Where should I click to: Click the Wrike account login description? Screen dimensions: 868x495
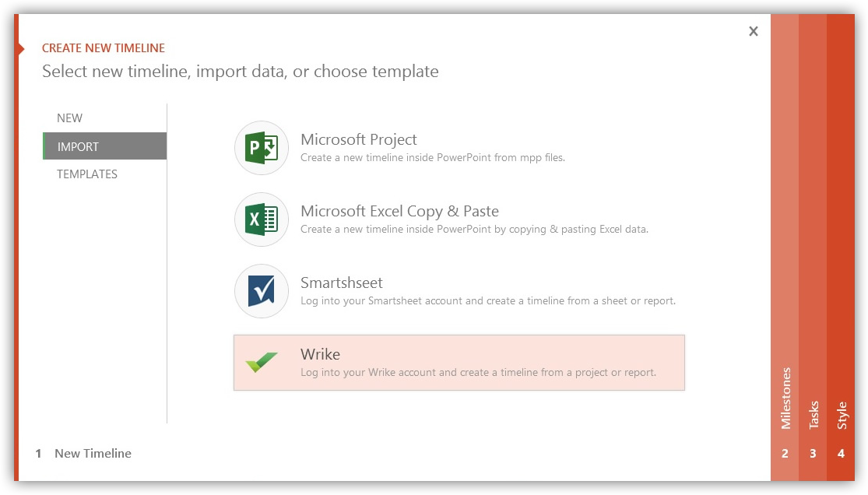coord(478,373)
